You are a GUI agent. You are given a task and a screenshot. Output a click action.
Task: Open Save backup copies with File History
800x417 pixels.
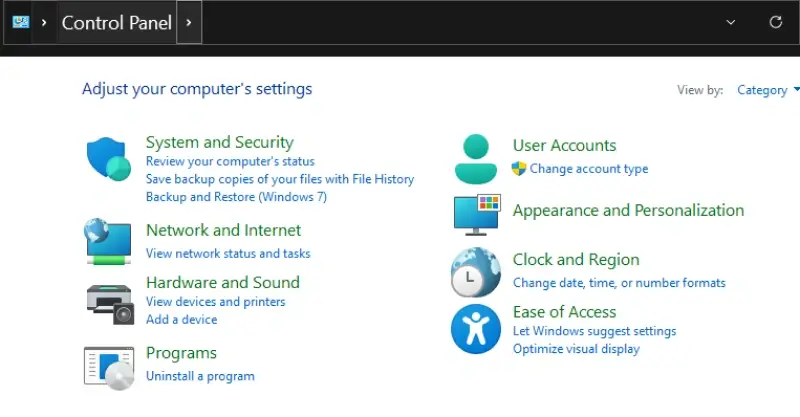[x=280, y=179]
